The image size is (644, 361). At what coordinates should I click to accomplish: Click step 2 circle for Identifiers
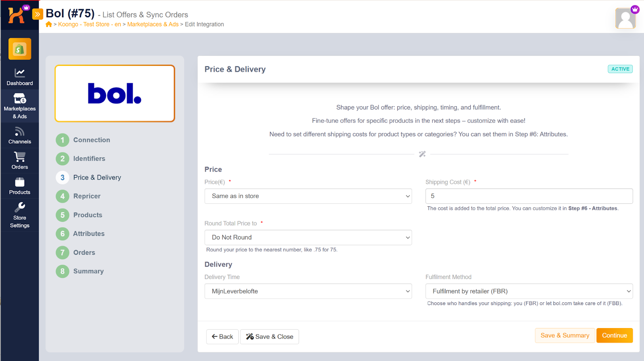pos(62,159)
